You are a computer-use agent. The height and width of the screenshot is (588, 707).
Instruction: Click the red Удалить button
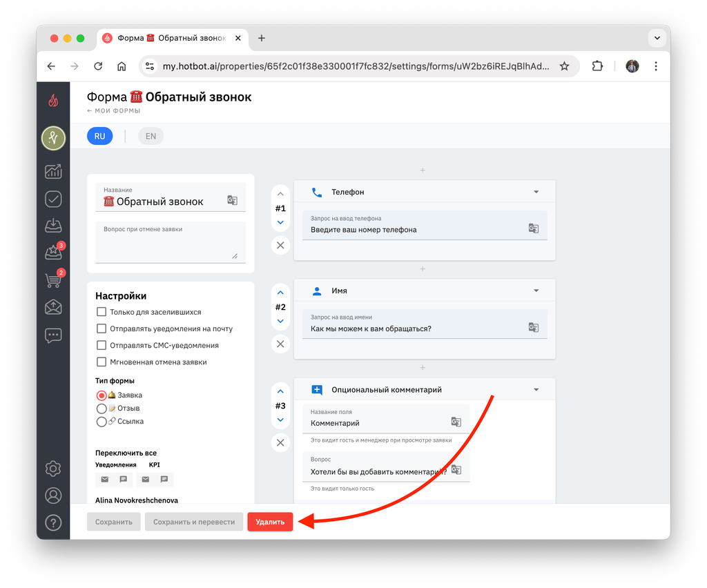270,522
